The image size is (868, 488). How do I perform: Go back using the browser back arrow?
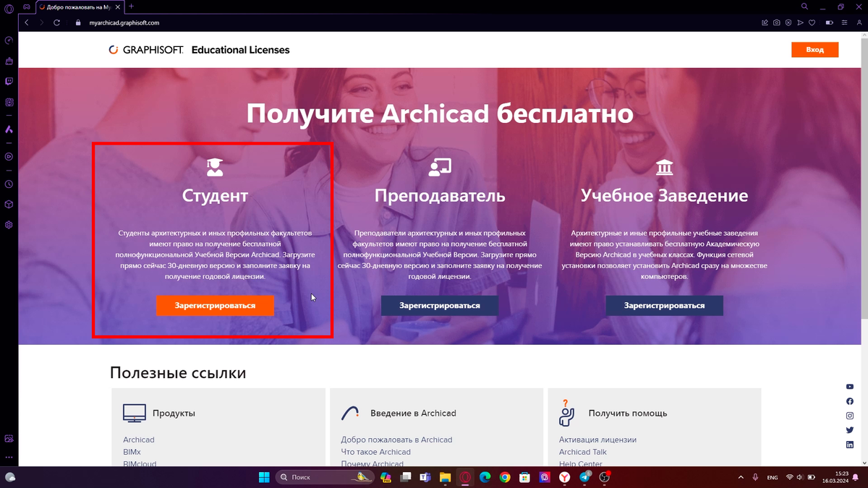[27, 22]
